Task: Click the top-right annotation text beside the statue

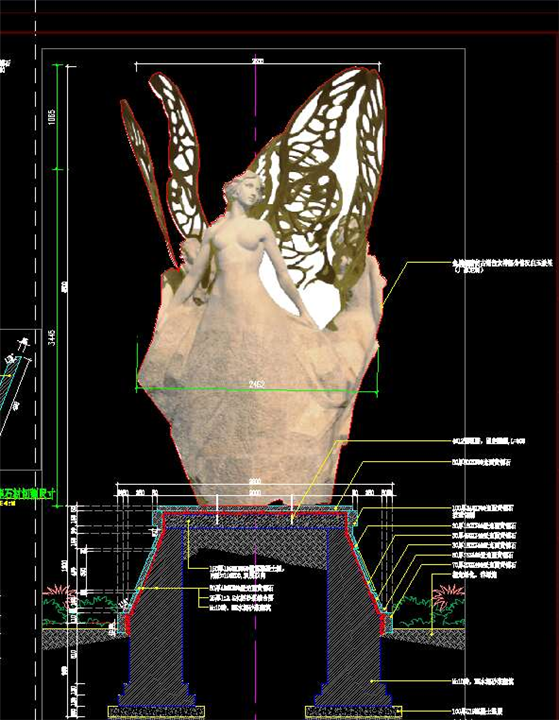Action: [x=502, y=265]
